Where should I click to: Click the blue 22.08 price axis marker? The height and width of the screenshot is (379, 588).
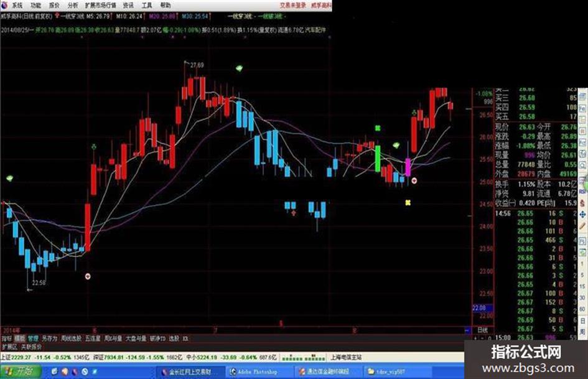483,308
